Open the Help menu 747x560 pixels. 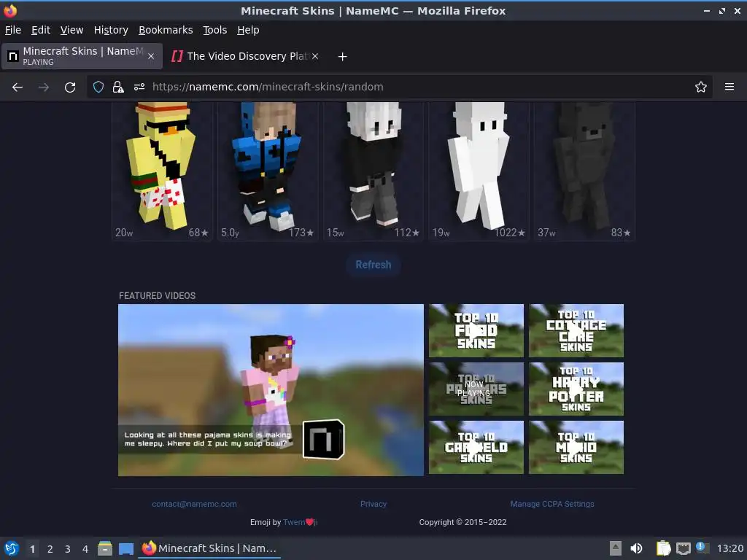point(248,30)
